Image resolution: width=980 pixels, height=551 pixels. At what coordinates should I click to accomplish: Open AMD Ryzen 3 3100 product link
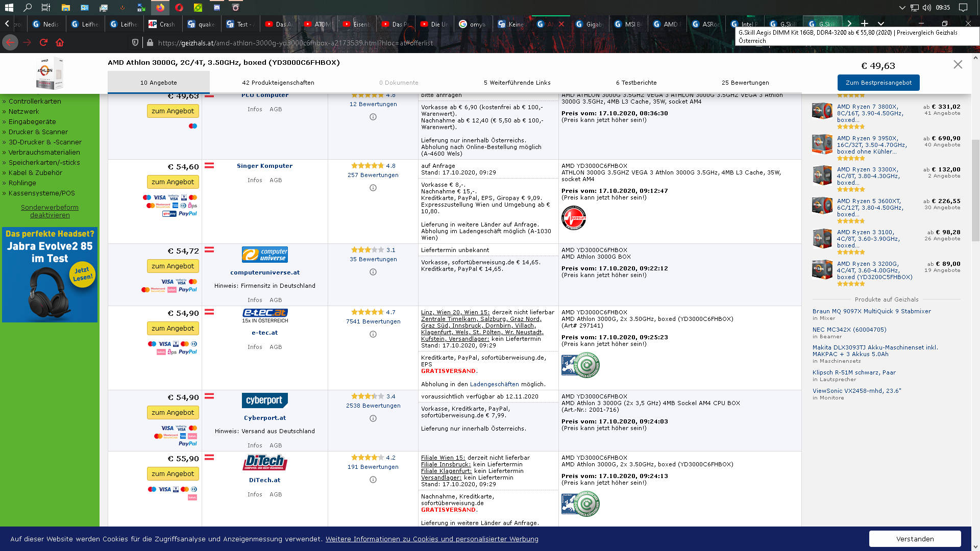click(868, 239)
